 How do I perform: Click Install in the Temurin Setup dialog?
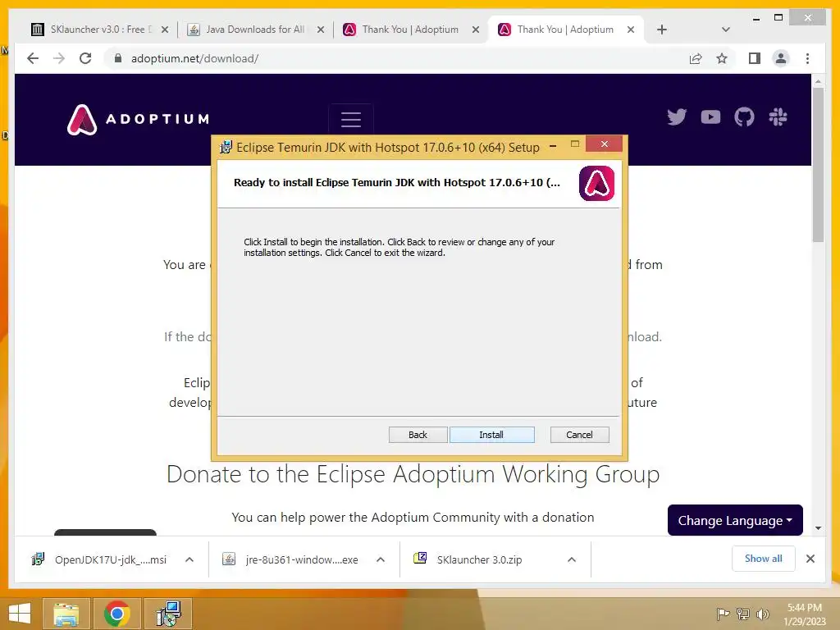[x=492, y=435]
